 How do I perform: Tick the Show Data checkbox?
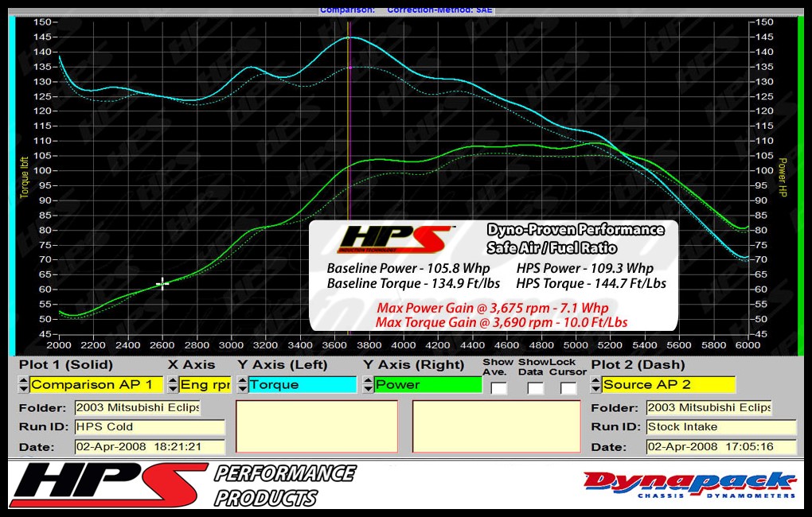[535, 388]
